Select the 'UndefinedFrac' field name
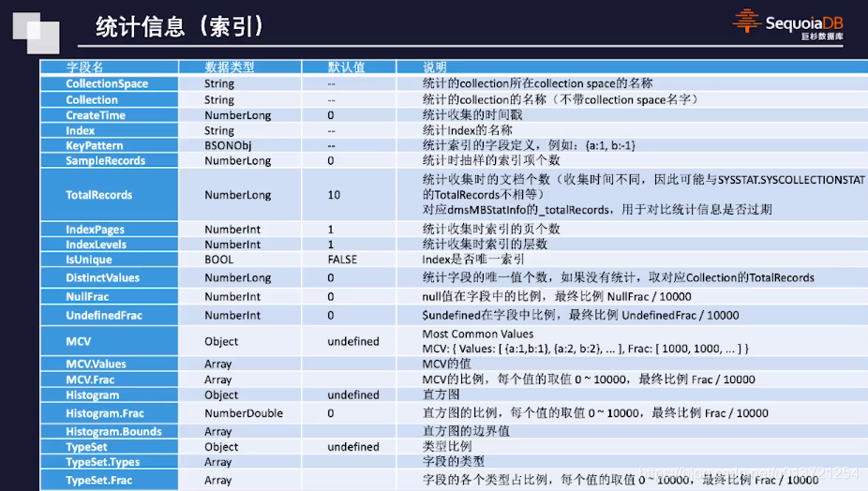This screenshot has height=491, width=868. (x=103, y=316)
